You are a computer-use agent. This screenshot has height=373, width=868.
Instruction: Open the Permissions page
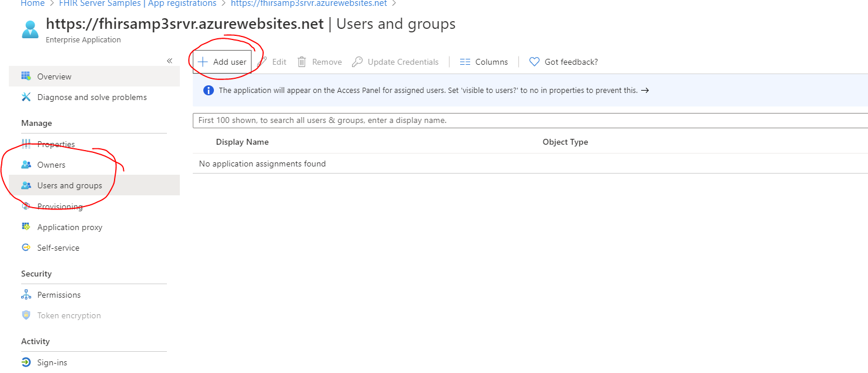pyautogui.click(x=59, y=294)
